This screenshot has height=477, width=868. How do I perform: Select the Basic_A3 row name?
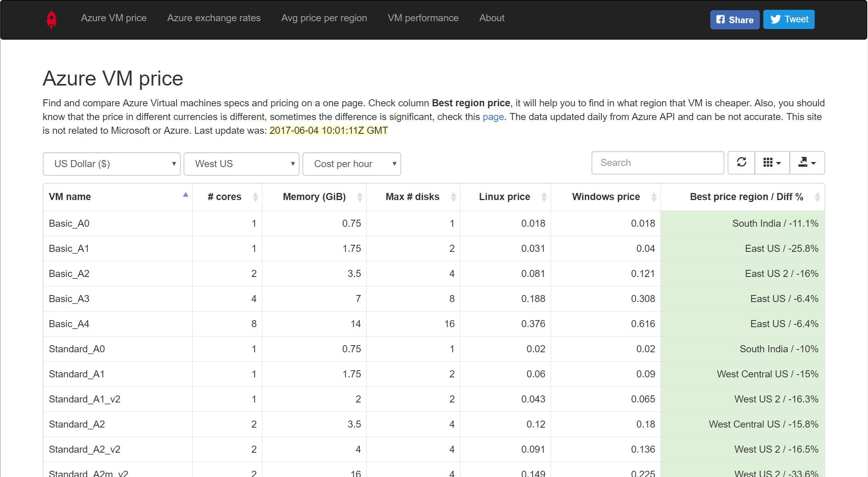coord(69,299)
